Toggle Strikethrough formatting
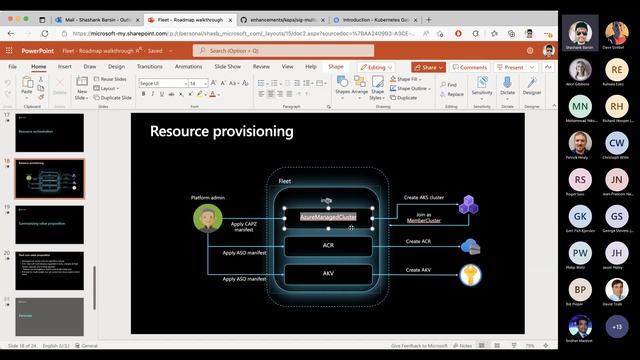This screenshot has height=360, width=640. 171,94
